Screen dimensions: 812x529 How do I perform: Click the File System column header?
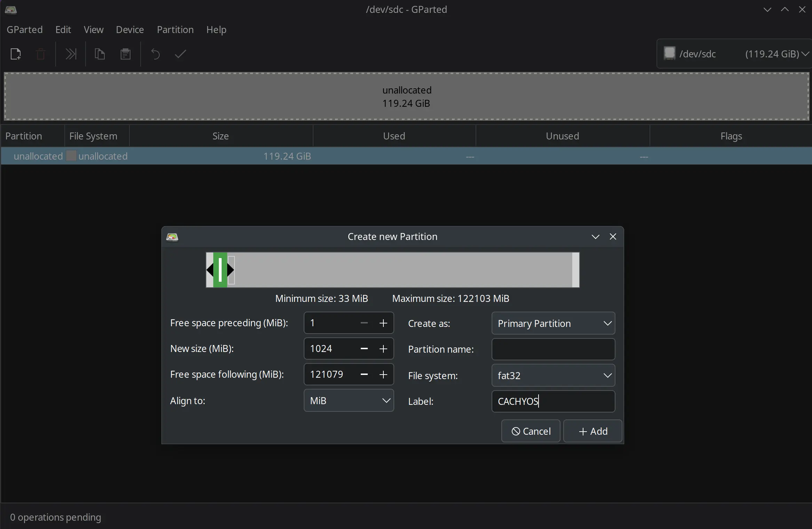[x=97, y=136]
